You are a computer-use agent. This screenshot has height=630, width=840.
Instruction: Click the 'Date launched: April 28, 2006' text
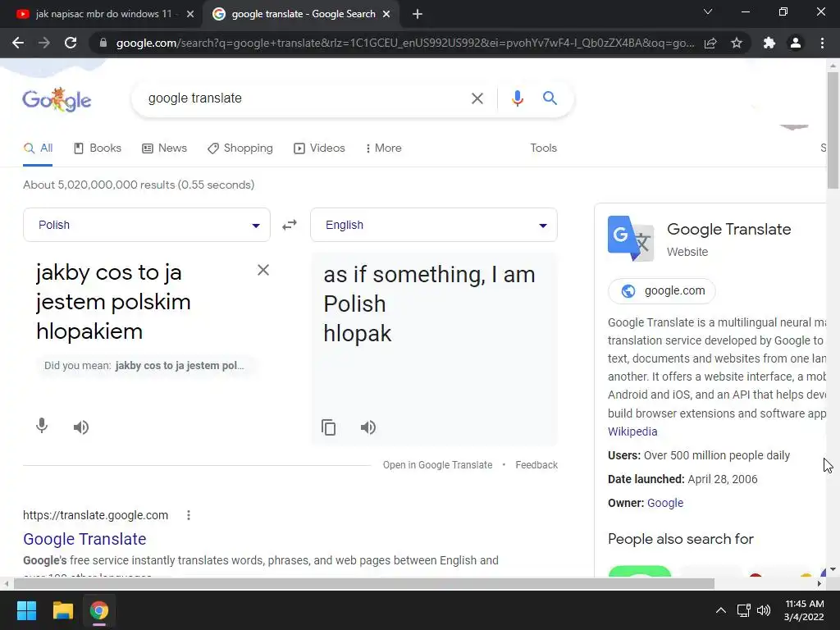click(x=682, y=479)
